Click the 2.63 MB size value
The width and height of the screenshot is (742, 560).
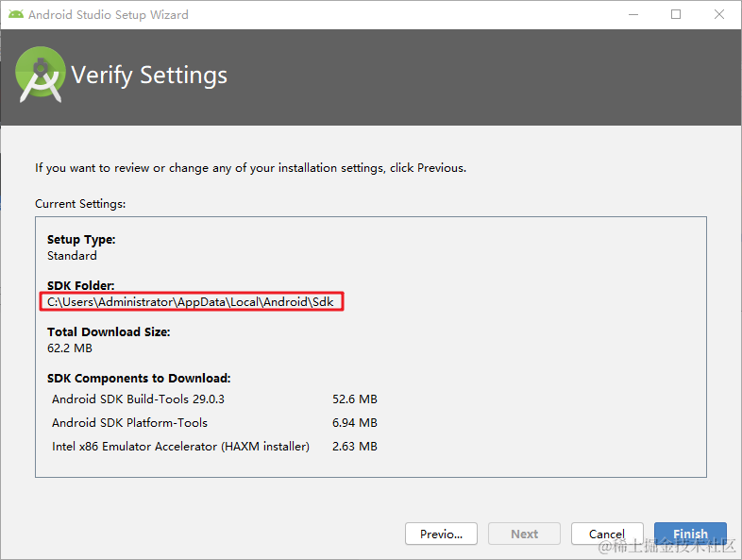pos(355,447)
